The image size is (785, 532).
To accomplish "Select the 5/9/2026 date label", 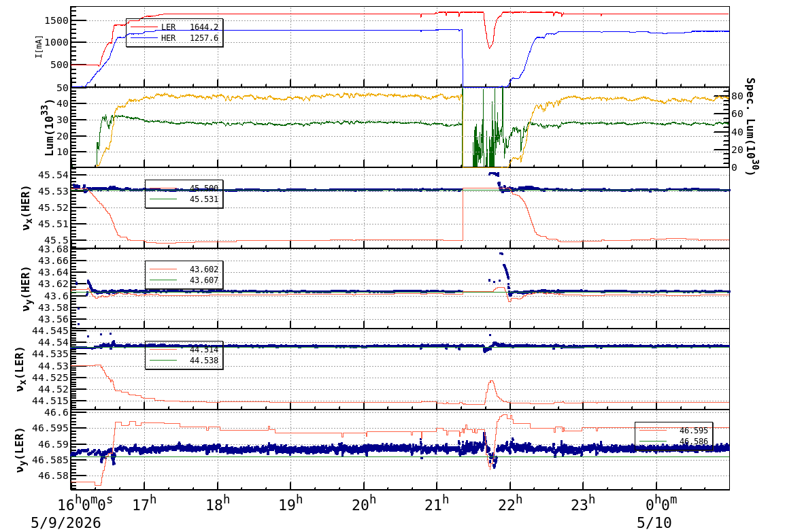I will click(65, 523).
